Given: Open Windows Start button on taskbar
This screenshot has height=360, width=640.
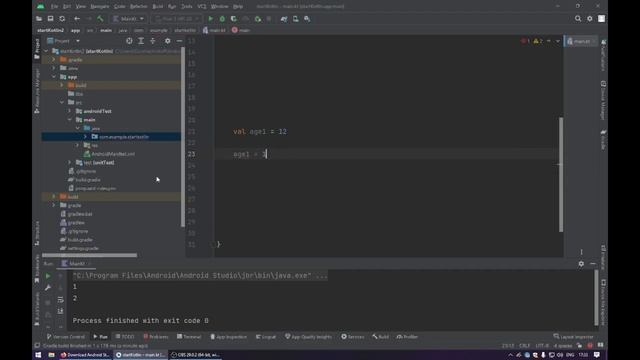Looking at the screenshot, I should 38,355.
